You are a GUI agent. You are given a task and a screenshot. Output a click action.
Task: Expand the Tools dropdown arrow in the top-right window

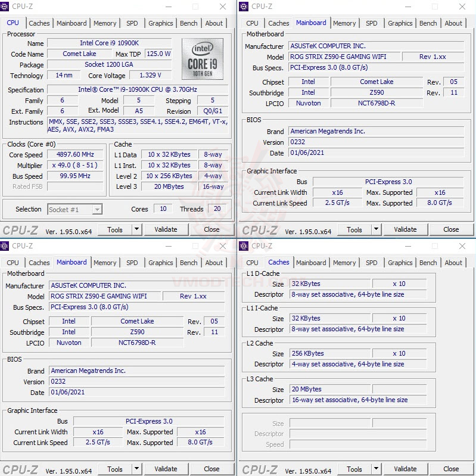376,229
